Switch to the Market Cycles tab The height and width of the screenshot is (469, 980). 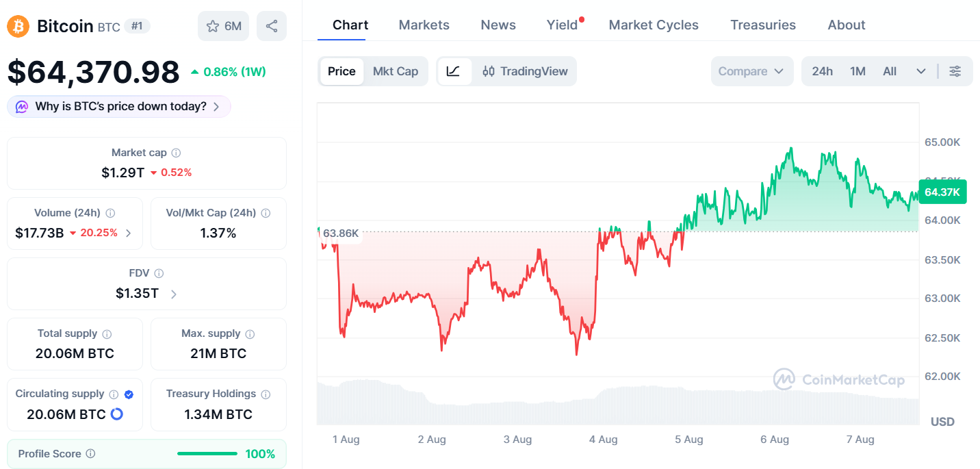point(654,25)
